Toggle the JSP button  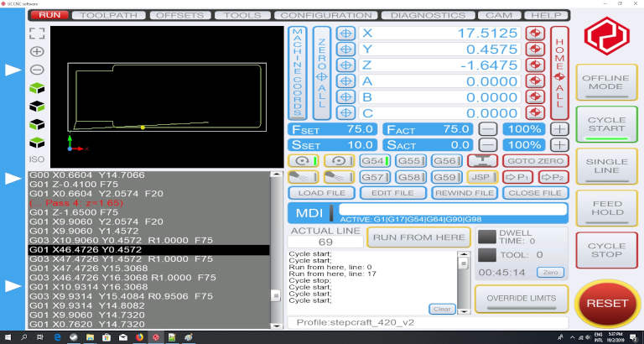click(x=482, y=177)
